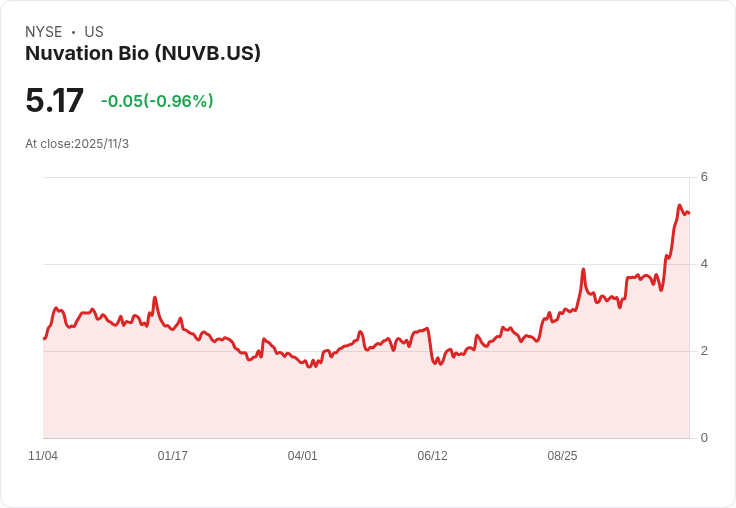
Task: Select the 01/17 date on the x-axis
Action: pyautogui.click(x=173, y=456)
